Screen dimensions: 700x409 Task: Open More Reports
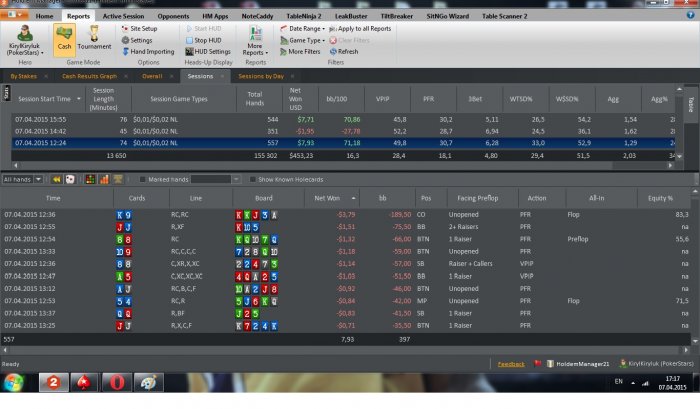[x=255, y=40]
